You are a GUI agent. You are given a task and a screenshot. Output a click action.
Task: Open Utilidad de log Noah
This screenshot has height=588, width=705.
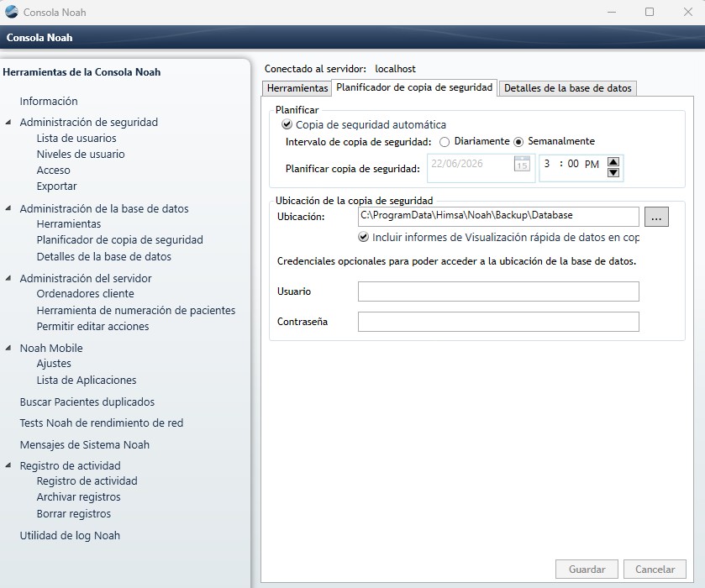[x=70, y=535]
